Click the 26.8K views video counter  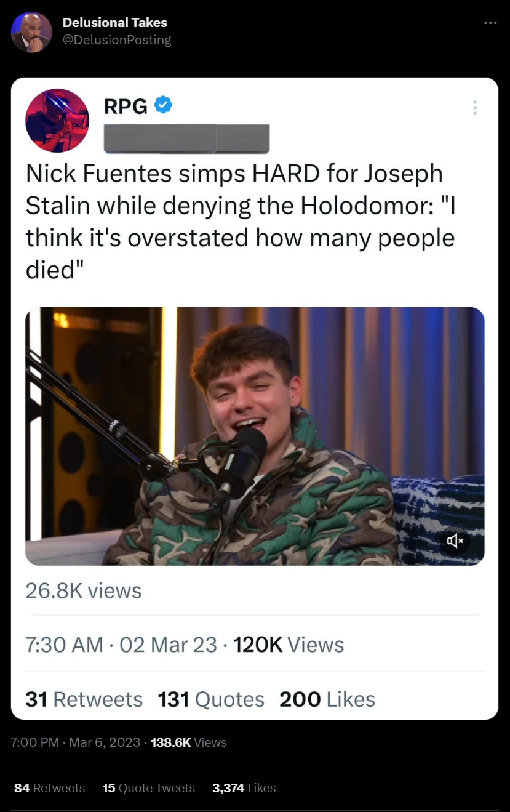[84, 590]
